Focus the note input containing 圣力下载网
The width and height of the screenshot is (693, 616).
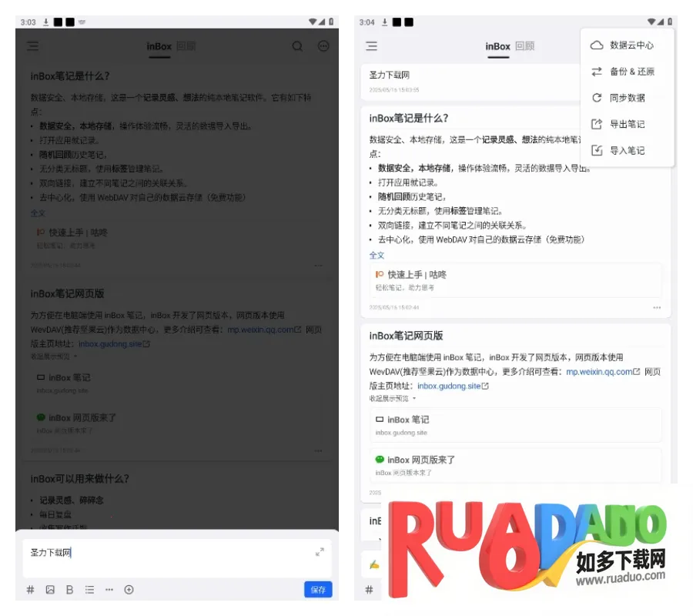tap(177, 557)
